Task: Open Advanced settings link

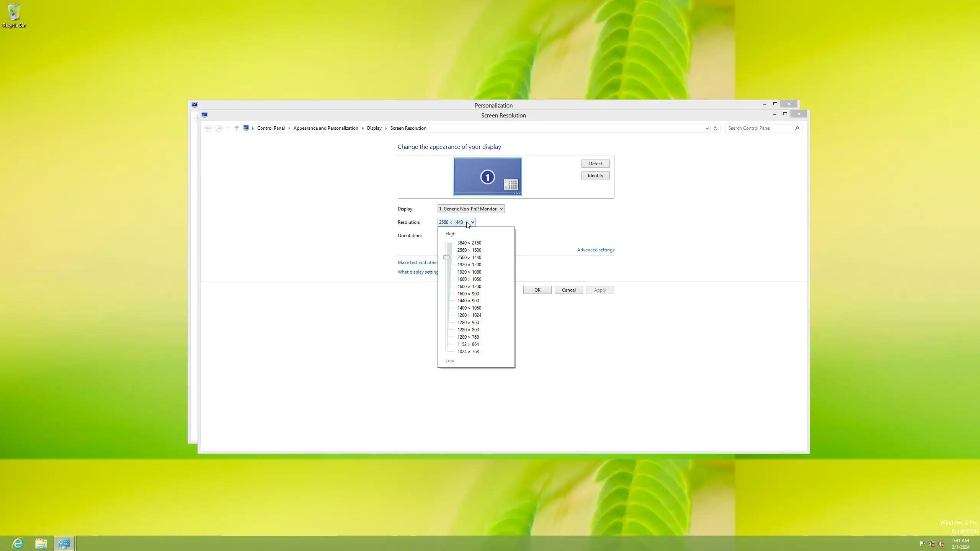Action: pos(595,250)
